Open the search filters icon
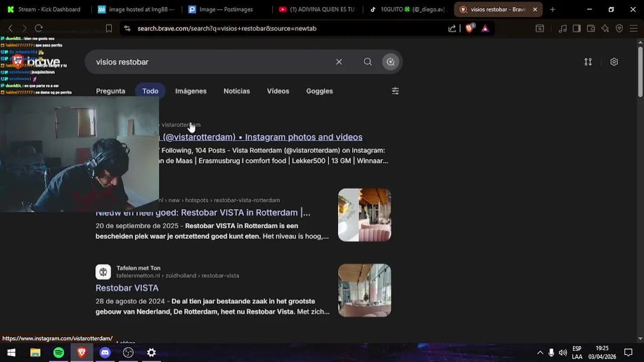 coord(395,91)
